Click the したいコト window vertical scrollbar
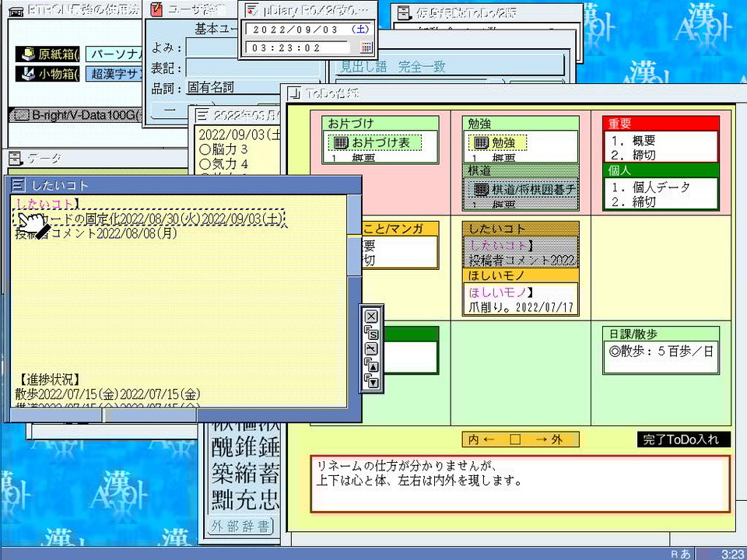The image size is (747, 560). coord(355,301)
